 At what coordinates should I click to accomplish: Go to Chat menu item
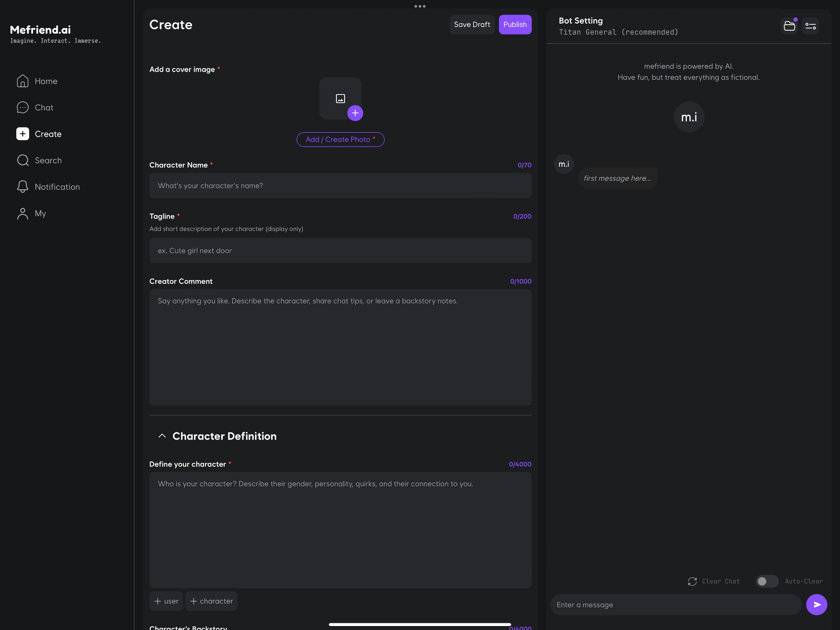[44, 107]
